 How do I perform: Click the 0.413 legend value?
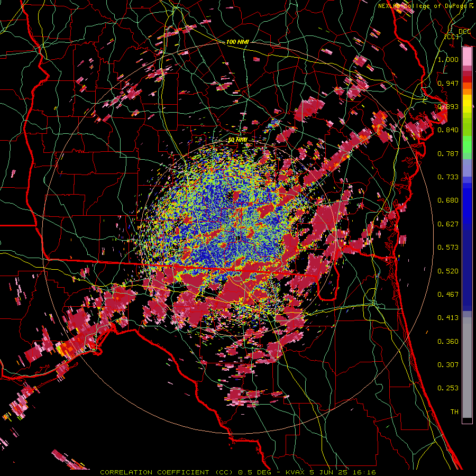point(448,318)
